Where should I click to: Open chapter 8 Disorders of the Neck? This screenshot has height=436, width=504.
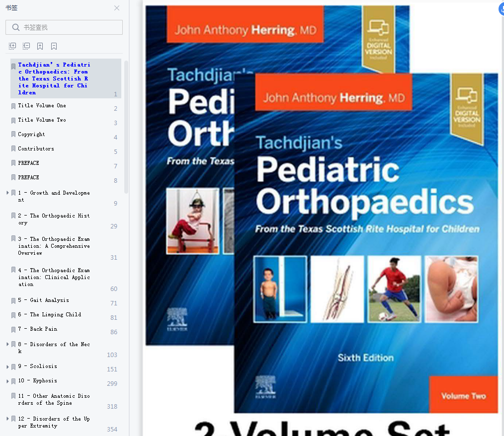pos(54,348)
